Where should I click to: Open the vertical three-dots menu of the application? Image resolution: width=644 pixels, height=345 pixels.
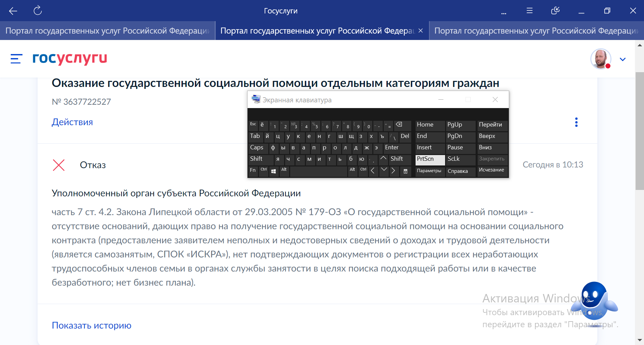(576, 122)
